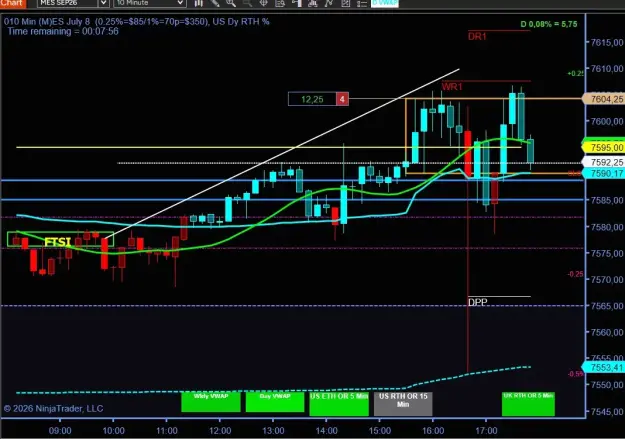Image resolution: width=625 pixels, height=439 pixels.
Task: Open the 10 Minute interval dropdown
Action: [x=150, y=3]
